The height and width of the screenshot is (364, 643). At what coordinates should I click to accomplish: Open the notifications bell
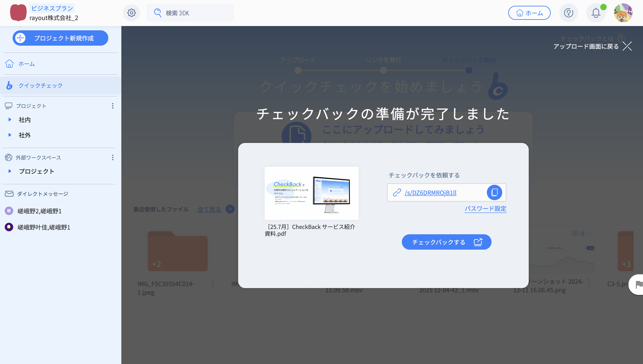596,13
